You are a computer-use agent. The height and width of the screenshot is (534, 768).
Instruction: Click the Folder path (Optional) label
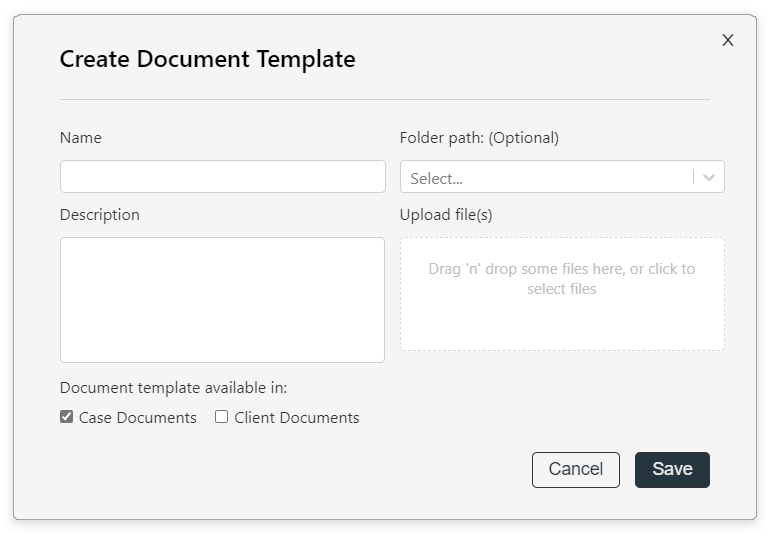pyautogui.click(x=479, y=138)
